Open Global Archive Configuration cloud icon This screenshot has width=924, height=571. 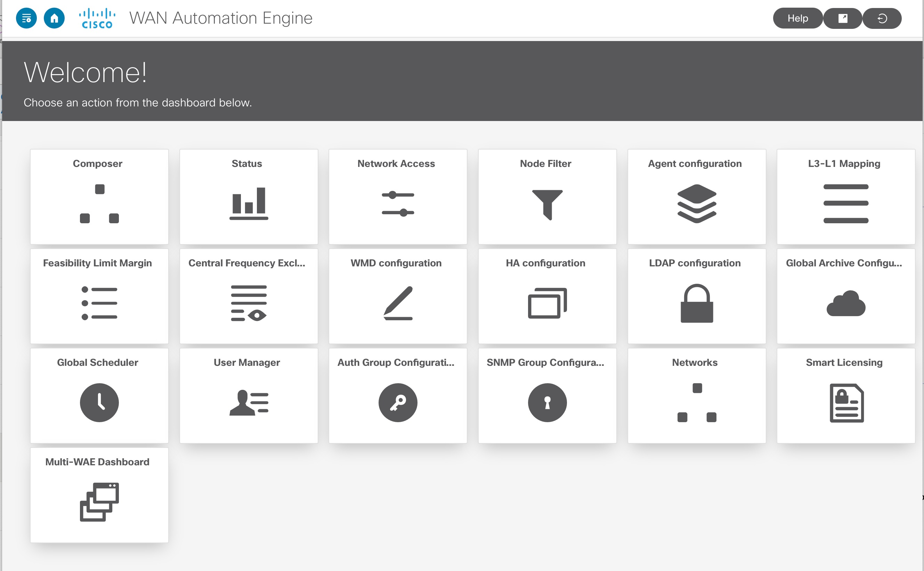(x=845, y=303)
